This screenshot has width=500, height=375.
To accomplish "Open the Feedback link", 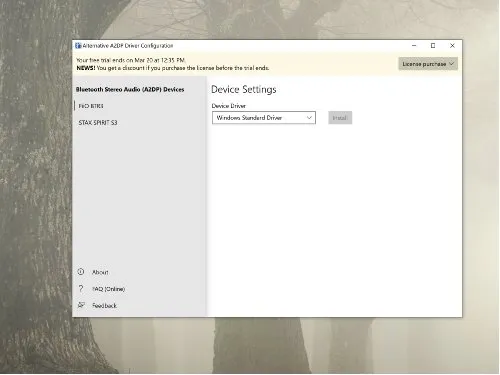I will coord(104,306).
